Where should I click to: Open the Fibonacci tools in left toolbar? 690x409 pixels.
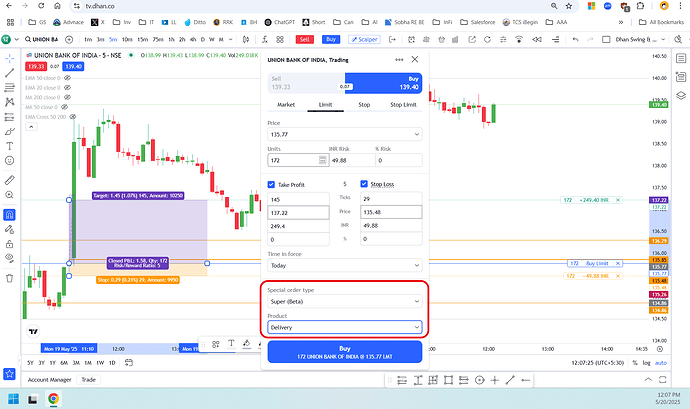point(9,88)
